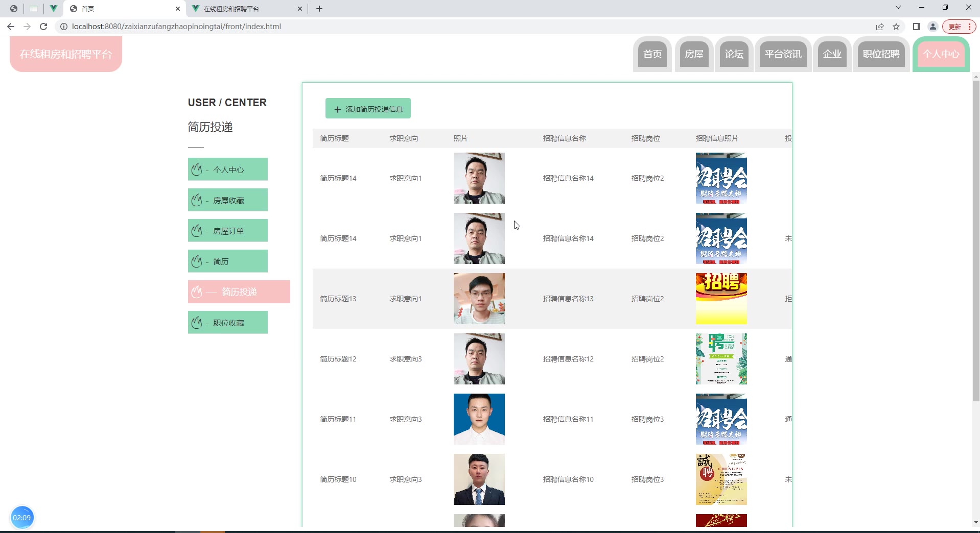This screenshot has width=980, height=533.
Task: Click the 更新 browser update button
Action: click(960, 27)
